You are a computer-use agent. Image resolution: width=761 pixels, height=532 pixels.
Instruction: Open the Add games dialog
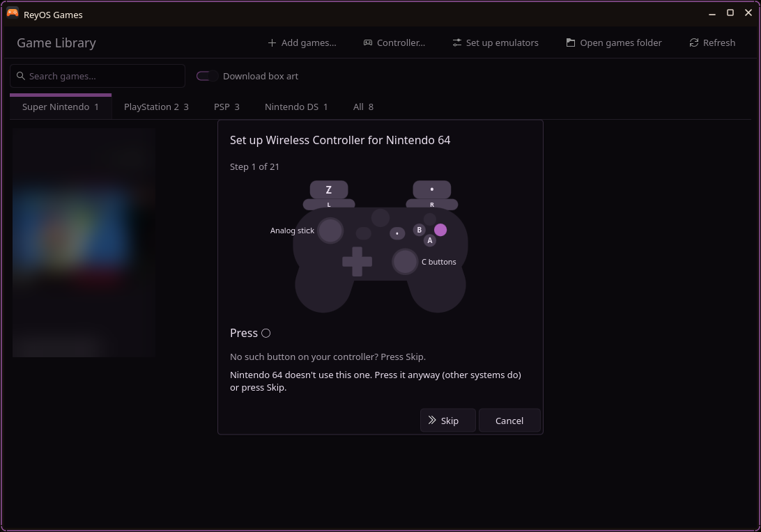[301, 42]
